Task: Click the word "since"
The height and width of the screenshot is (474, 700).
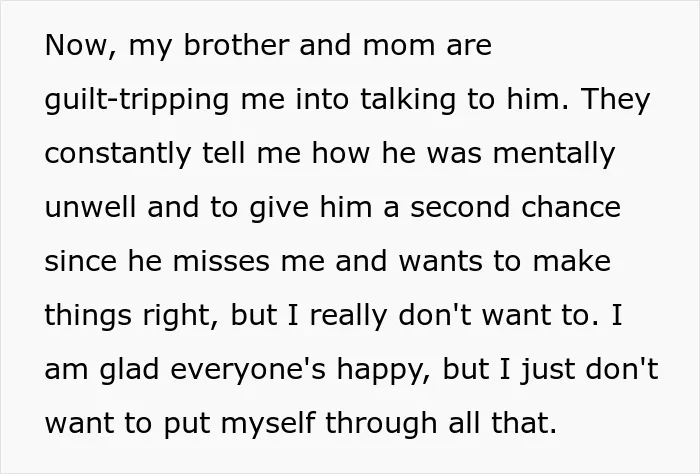Action: pyautogui.click(x=81, y=261)
